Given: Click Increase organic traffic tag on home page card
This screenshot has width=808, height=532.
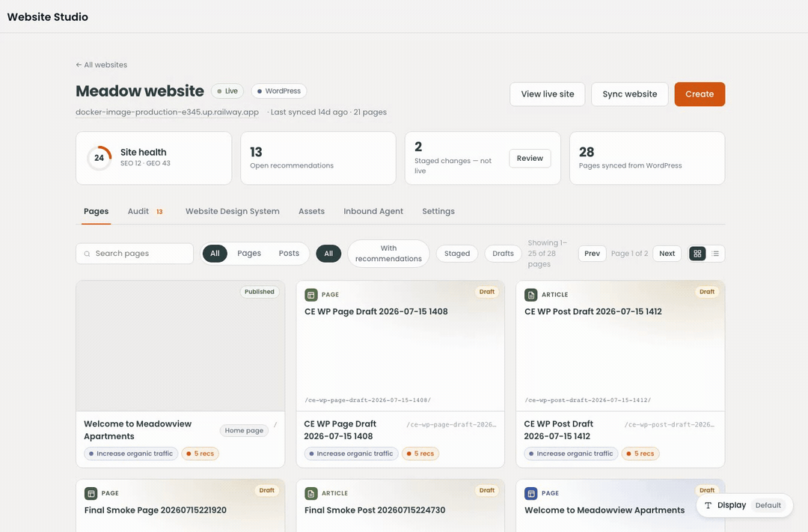Looking at the screenshot, I should [x=131, y=453].
